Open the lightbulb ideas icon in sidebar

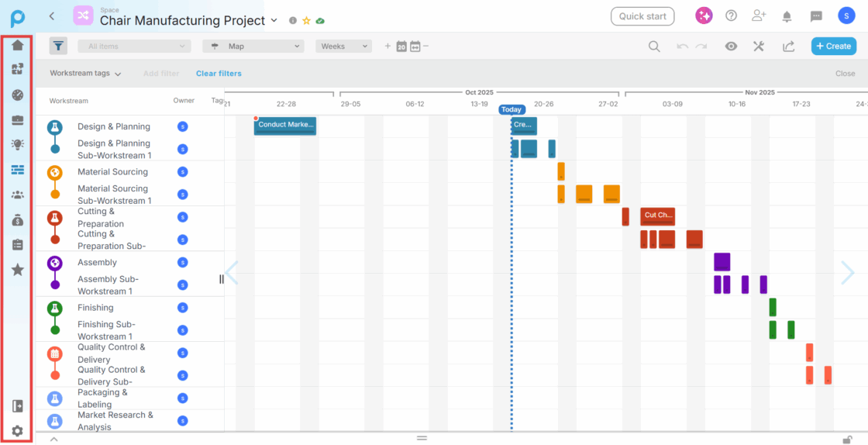17,144
